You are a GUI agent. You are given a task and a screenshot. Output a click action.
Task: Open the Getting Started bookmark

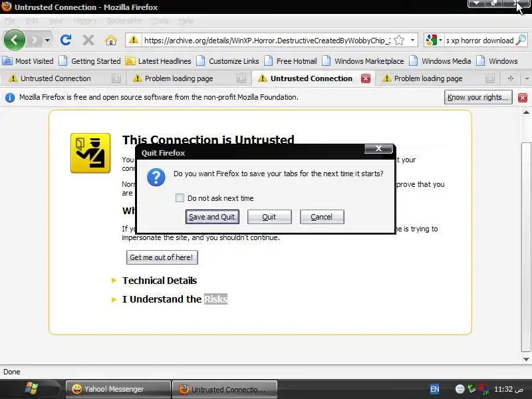pos(90,61)
